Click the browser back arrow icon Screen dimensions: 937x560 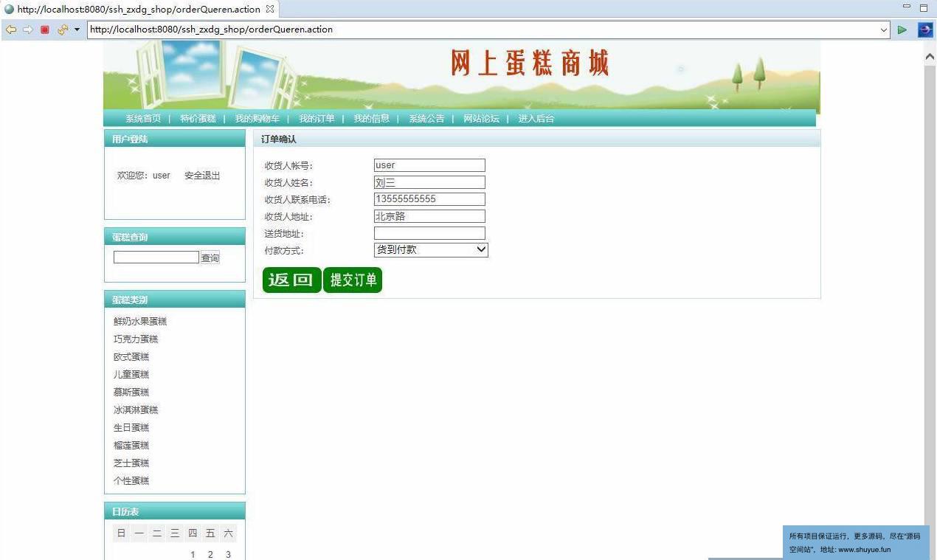tap(10, 30)
